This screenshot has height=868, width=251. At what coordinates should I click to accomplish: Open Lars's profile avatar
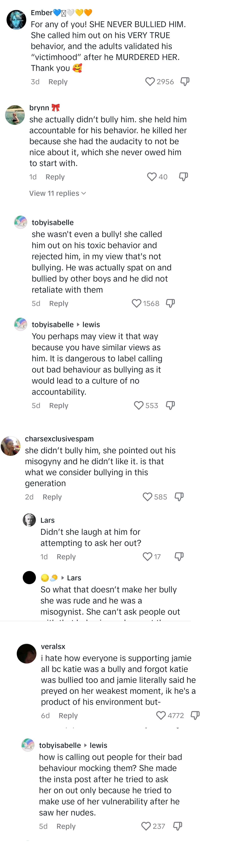point(29,520)
